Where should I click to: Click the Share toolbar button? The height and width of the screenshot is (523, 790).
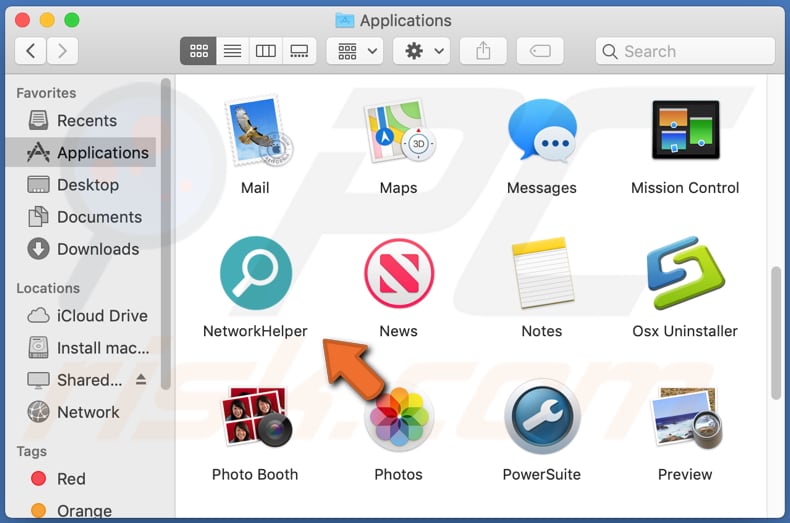point(484,51)
